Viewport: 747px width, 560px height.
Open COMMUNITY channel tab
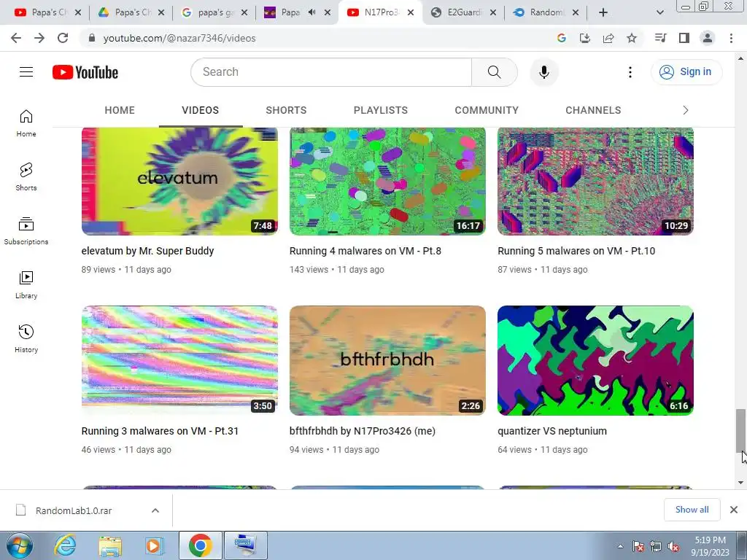point(487,110)
